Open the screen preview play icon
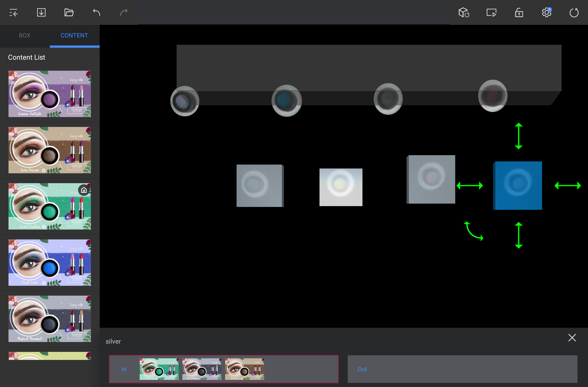Image resolution: width=588 pixels, height=387 pixels. (491, 12)
